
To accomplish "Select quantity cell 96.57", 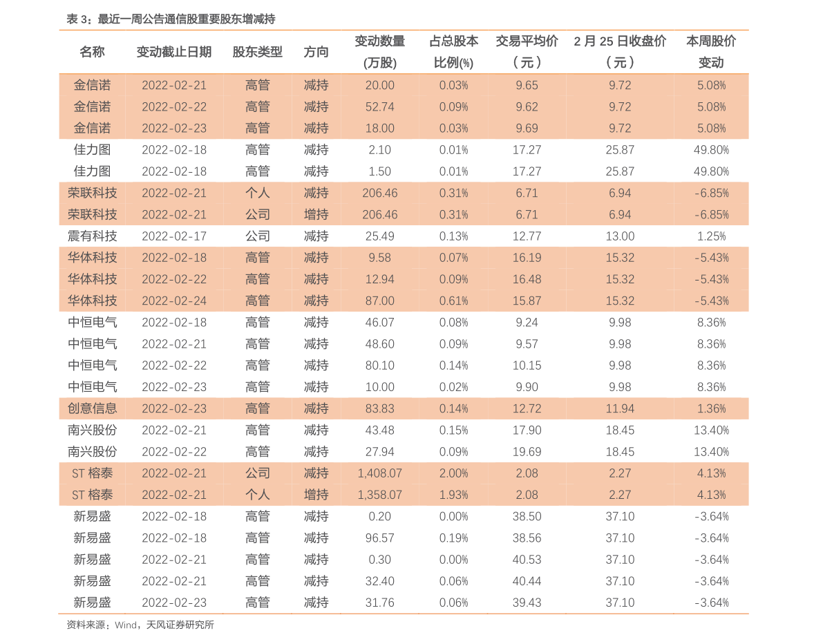I will point(379,538).
